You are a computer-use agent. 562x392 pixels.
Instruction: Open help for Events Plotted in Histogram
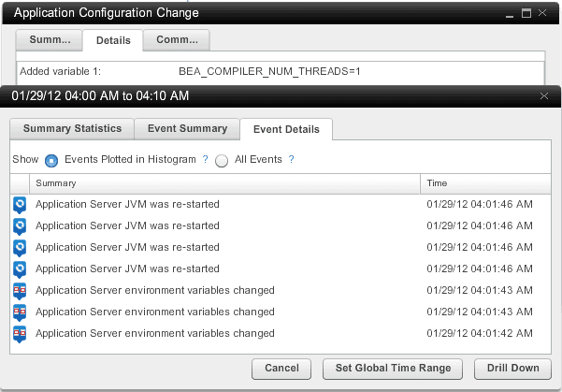coord(205,160)
